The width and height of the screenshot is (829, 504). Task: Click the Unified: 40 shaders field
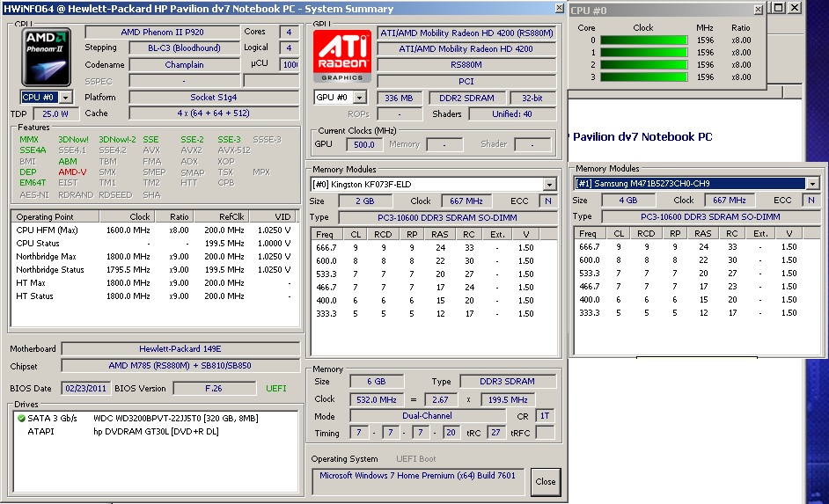click(x=512, y=114)
